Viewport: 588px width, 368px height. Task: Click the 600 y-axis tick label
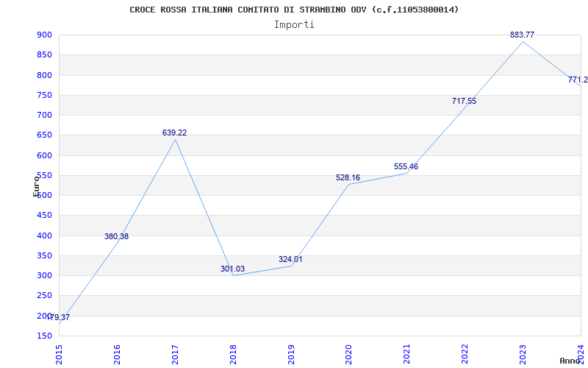(x=44, y=155)
